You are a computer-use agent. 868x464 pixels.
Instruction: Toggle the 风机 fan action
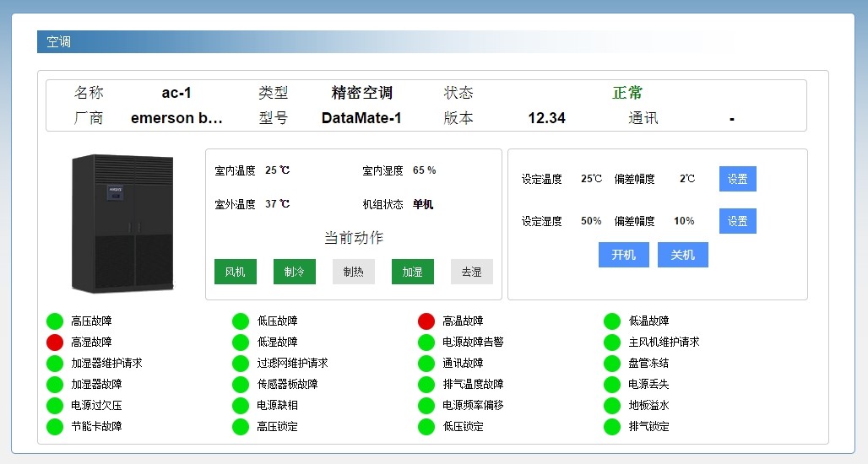236,272
